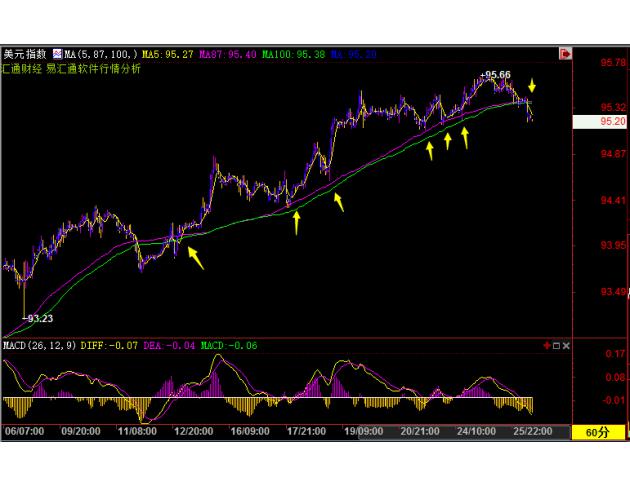This screenshot has height=488, width=630.
Task: Click the DEA value in MACD header
Action: click(x=163, y=345)
